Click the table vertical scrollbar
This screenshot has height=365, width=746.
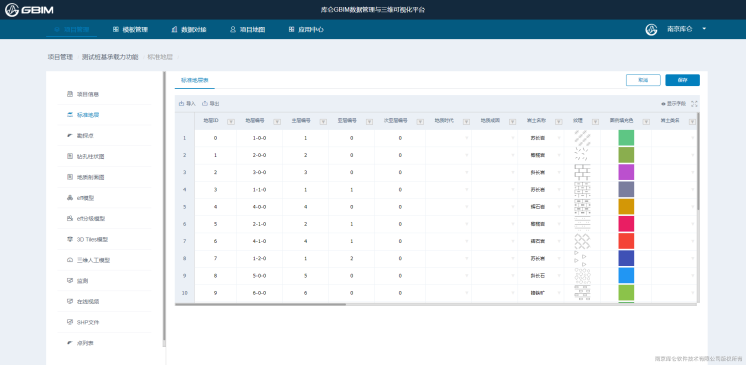click(x=698, y=161)
